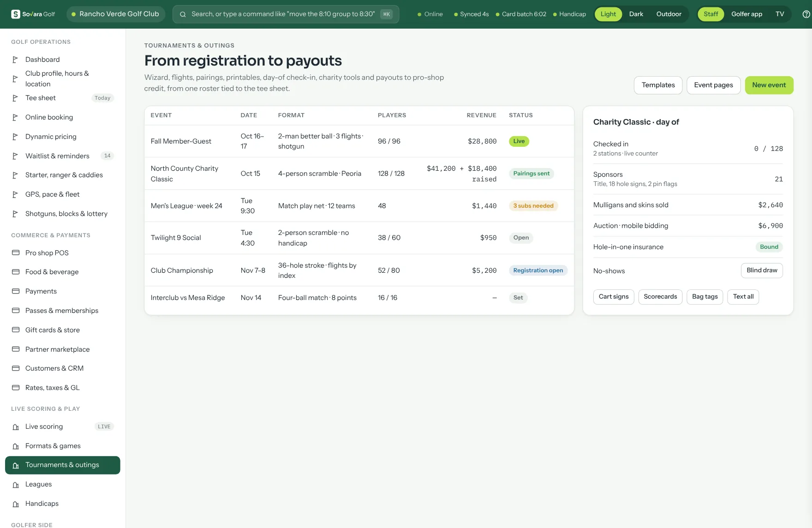The image size is (812, 528).
Task: Open Waitlist & reminders in sidebar
Action: 62,156
